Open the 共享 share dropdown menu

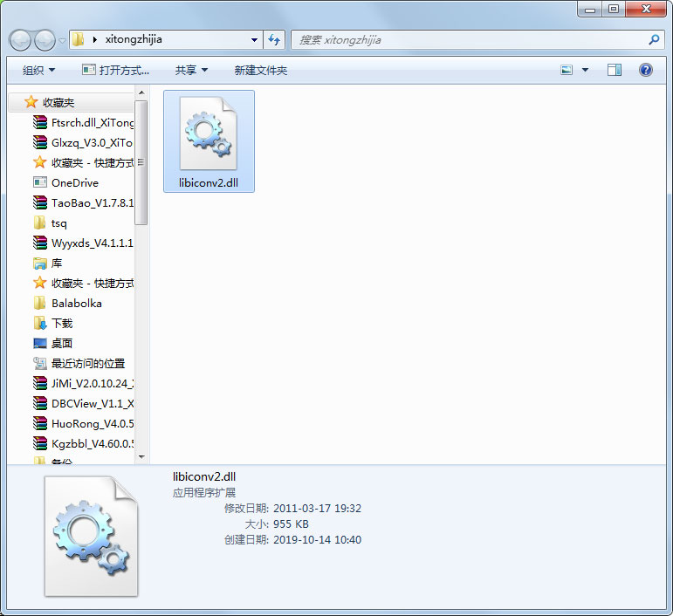(191, 70)
